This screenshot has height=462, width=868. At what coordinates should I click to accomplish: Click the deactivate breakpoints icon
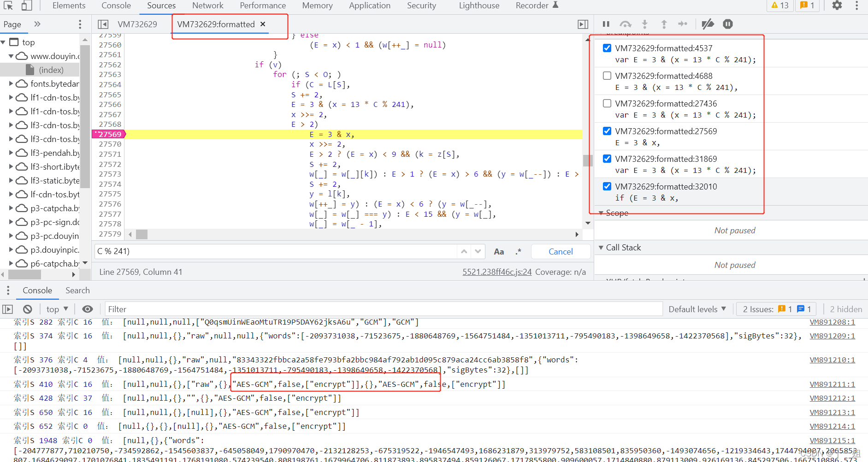708,24
